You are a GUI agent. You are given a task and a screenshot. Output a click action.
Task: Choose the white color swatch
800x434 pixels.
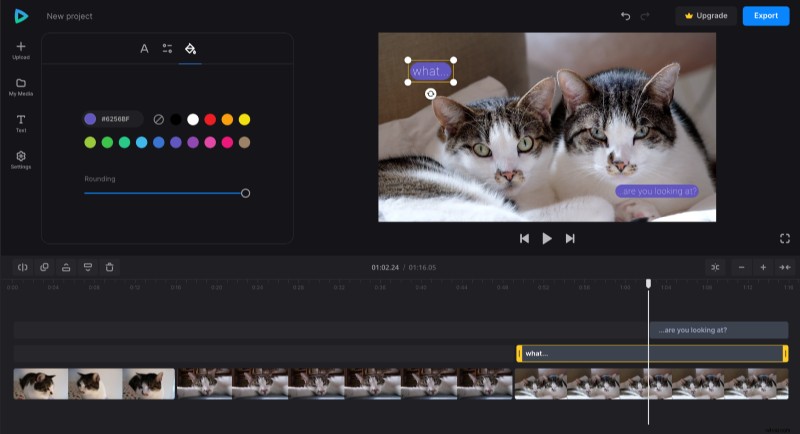point(193,119)
